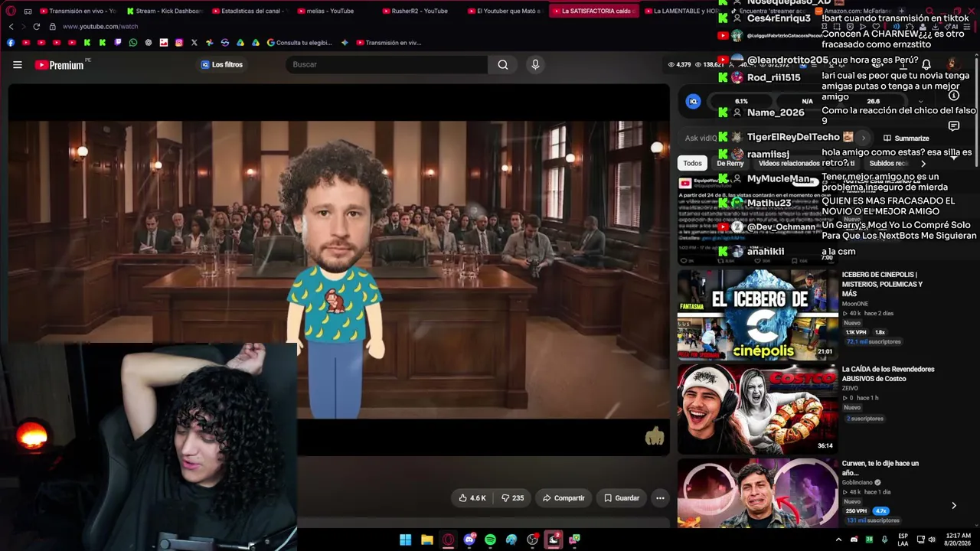Screen dimensions: 980x551
Task: Switch to 'El Youtuber que Mató' tab
Action: (x=505, y=11)
